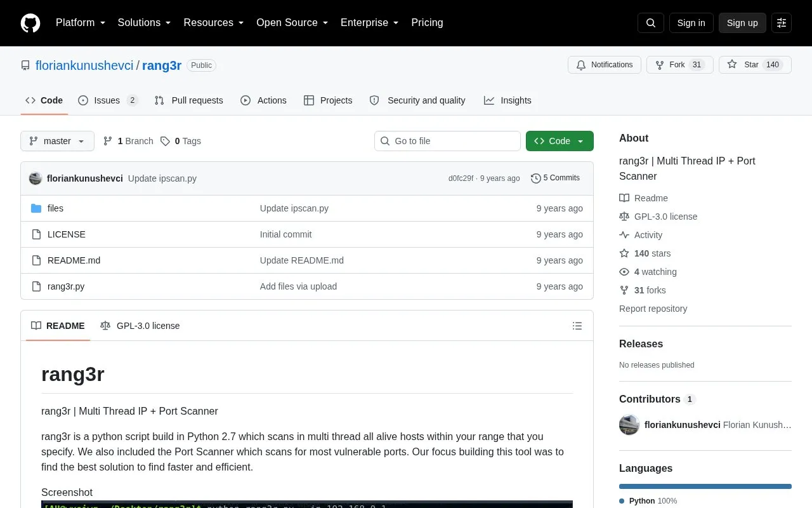View the 0 Tags link
812x508 pixels.
pyautogui.click(x=181, y=141)
